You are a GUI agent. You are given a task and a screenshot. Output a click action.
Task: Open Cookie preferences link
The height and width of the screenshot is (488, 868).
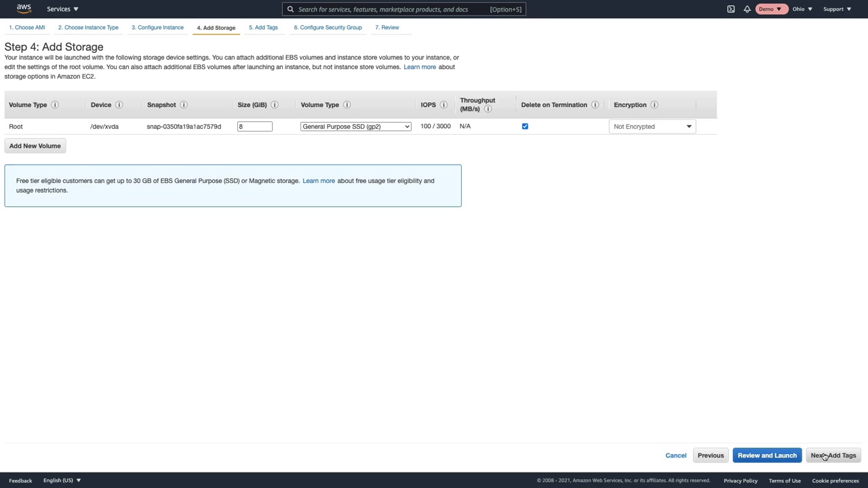click(835, 481)
